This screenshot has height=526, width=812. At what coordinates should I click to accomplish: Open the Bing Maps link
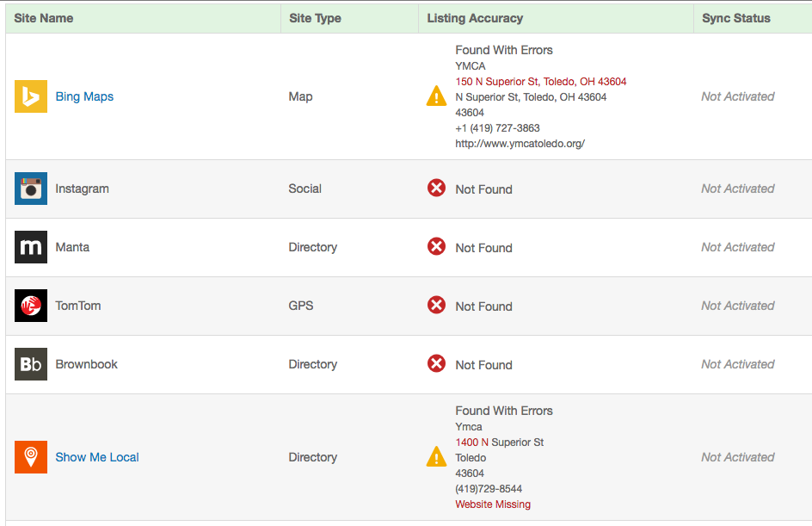[84, 96]
